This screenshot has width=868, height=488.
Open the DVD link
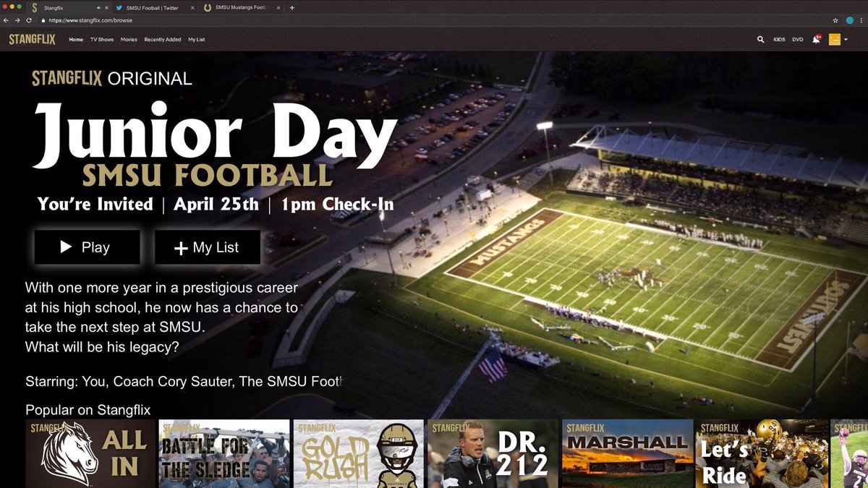click(798, 40)
